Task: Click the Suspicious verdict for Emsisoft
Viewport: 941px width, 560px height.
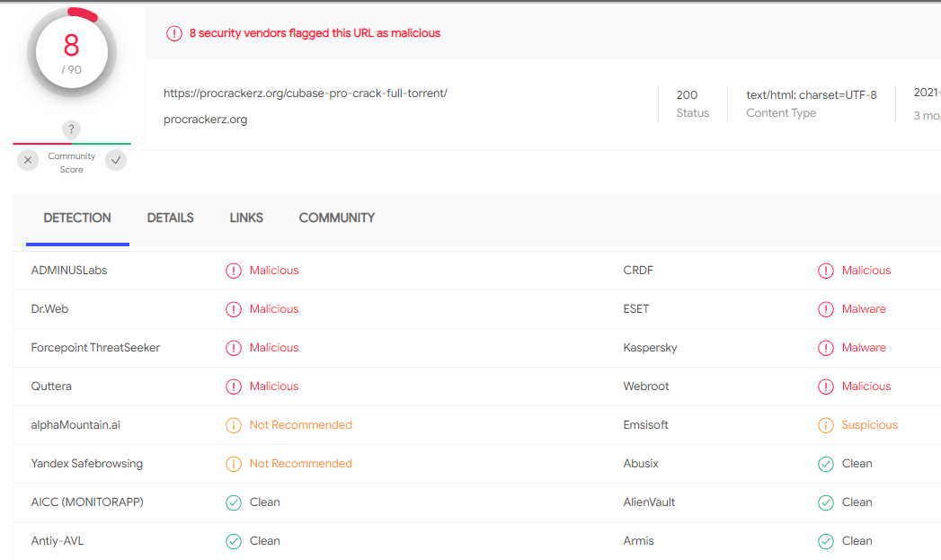Action: [x=870, y=425]
